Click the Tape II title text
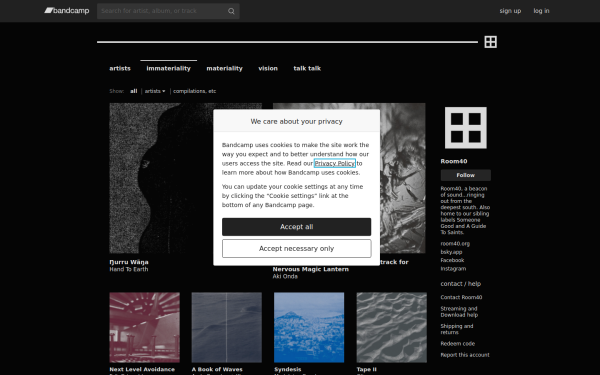Image resolution: width=600 pixels, height=375 pixels. click(x=367, y=369)
